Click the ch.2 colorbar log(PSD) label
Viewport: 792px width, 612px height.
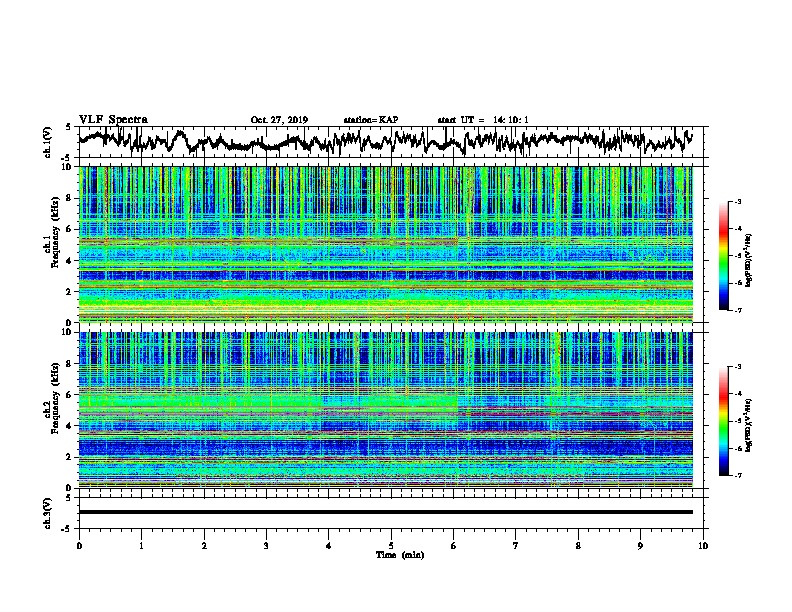tap(749, 425)
